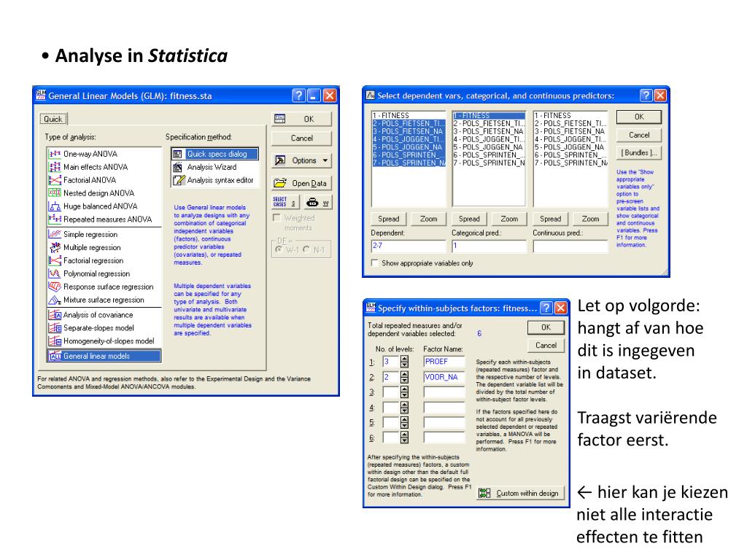
Task: Click Zoom under categorical predictor list
Action: 509,219
